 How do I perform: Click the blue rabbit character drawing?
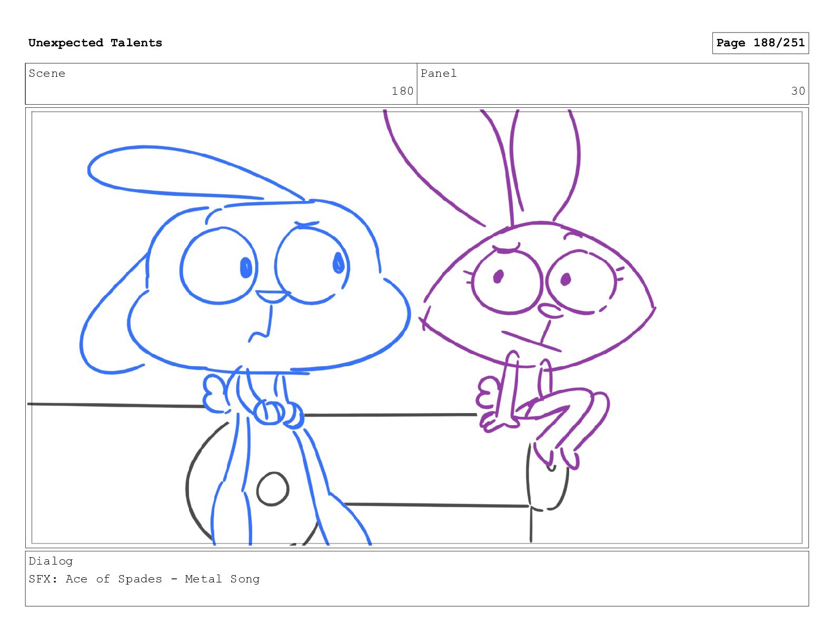coord(245,345)
